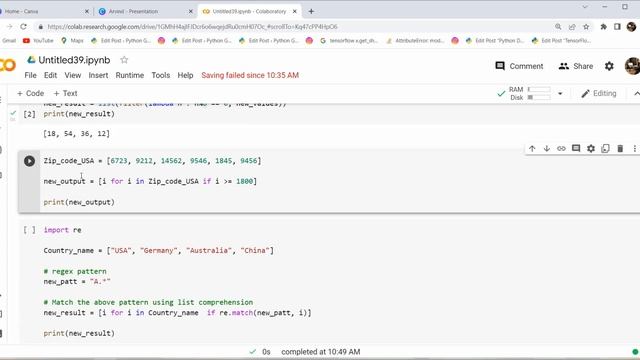Collapse the header with the chevron
Image resolution: width=640 pixels, height=360 pixels.
tap(636, 93)
